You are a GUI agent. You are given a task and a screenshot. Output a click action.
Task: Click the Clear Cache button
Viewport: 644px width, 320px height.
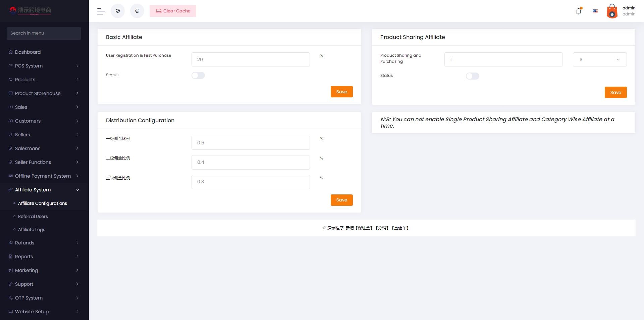pos(173,11)
